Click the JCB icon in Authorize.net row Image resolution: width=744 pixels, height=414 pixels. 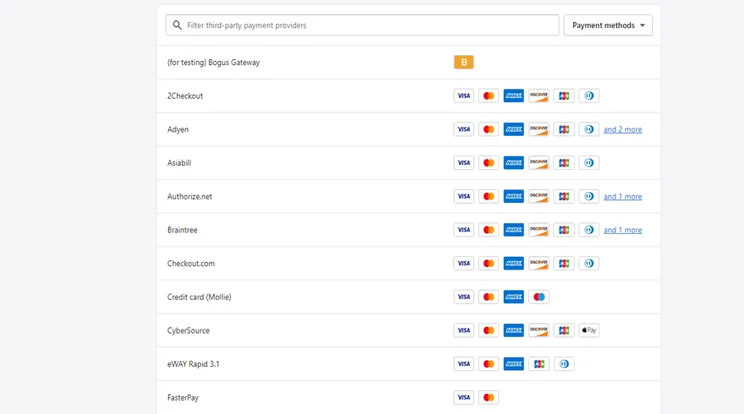click(x=564, y=196)
